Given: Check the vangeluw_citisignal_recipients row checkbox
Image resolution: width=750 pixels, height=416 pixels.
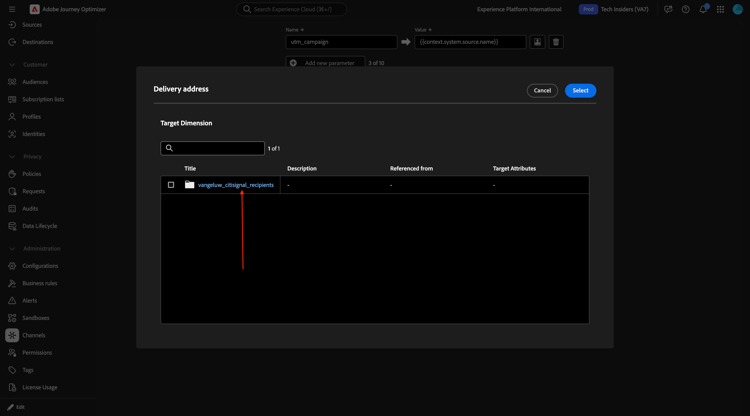Looking at the screenshot, I should (171, 185).
